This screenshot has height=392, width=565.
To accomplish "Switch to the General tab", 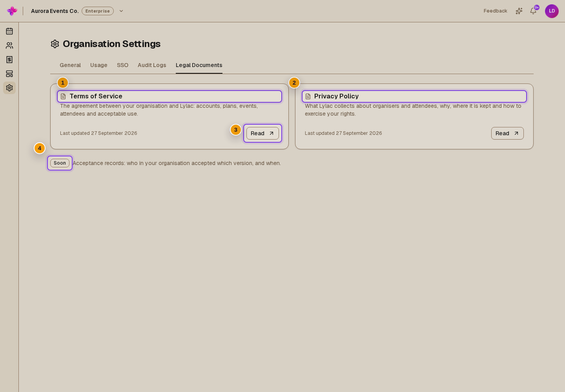I will click(x=70, y=65).
